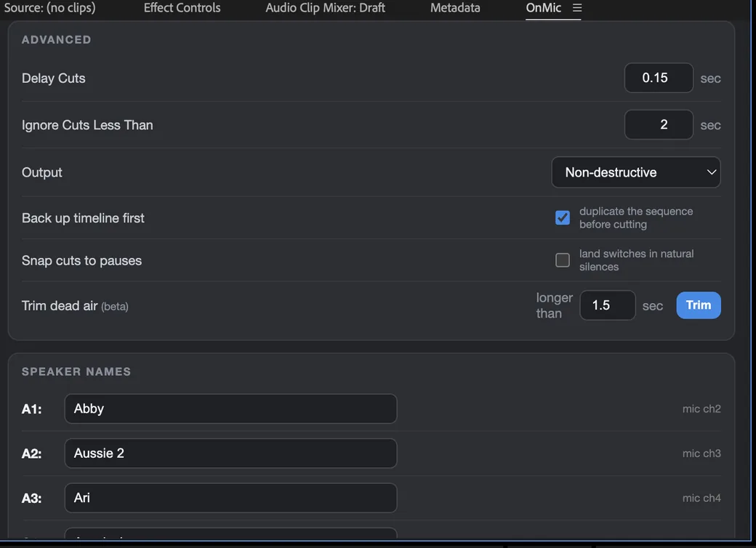Click the longer than text
756x548 pixels.
[555, 305]
